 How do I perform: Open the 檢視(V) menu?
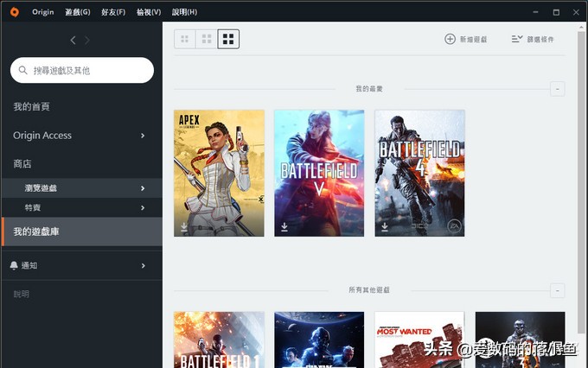(149, 12)
